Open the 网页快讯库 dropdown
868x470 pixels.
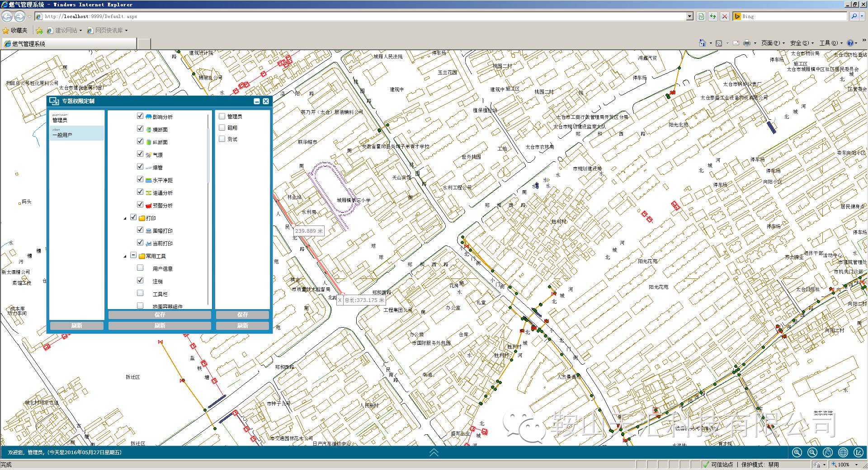pos(108,30)
